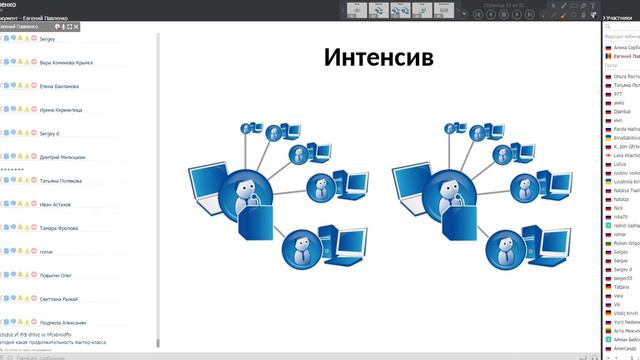Select chat author name Иван Астахов
Viewport: 640px width, 360px height.
point(55,204)
